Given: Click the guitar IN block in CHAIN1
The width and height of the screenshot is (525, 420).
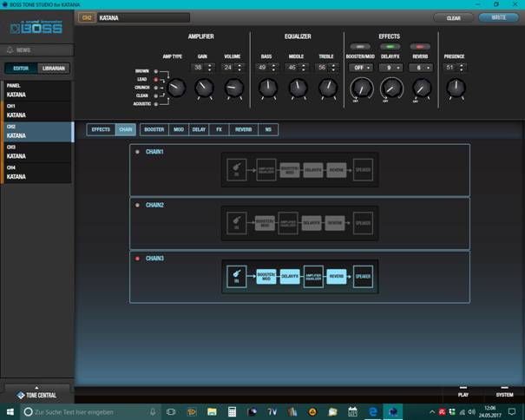Looking at the screenshot, I should (x=236, y=170).
